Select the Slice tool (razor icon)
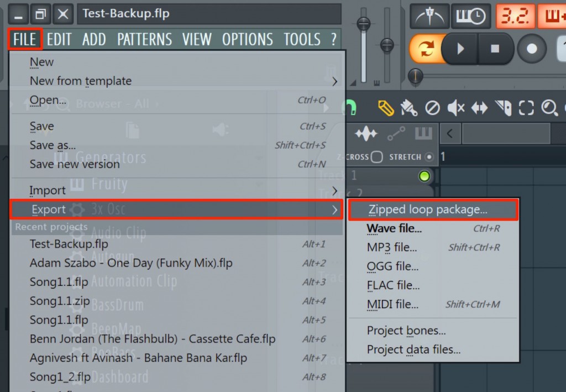Image resolution: width=566 pixels, height=392 pixels. tap(503, 108)
